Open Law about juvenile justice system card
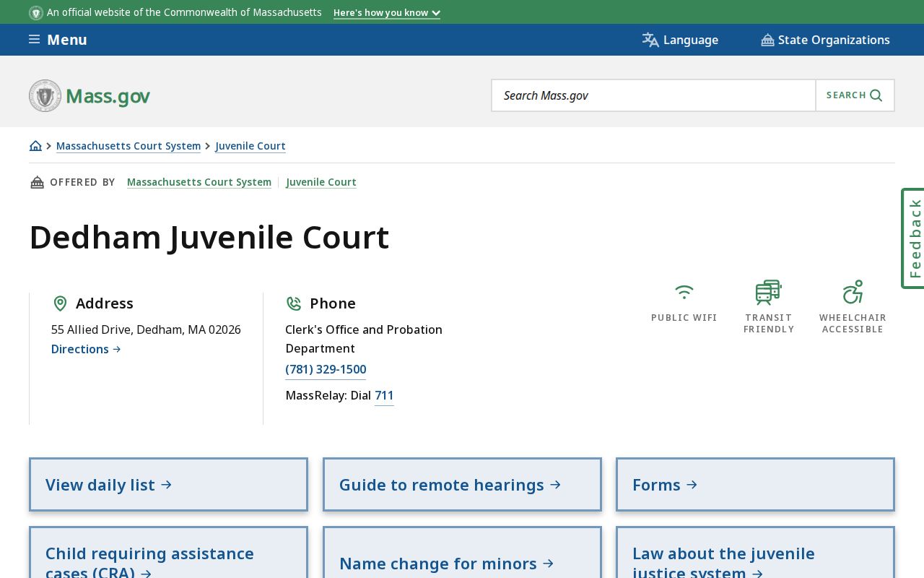924x578 pixels. tap(755, 553)
